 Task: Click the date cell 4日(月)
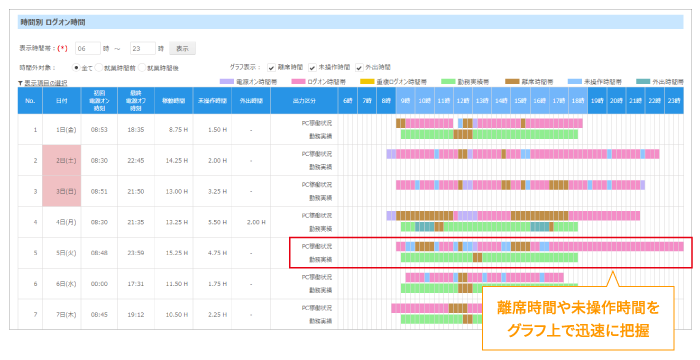pyautogui.click(x=62, y=222)
